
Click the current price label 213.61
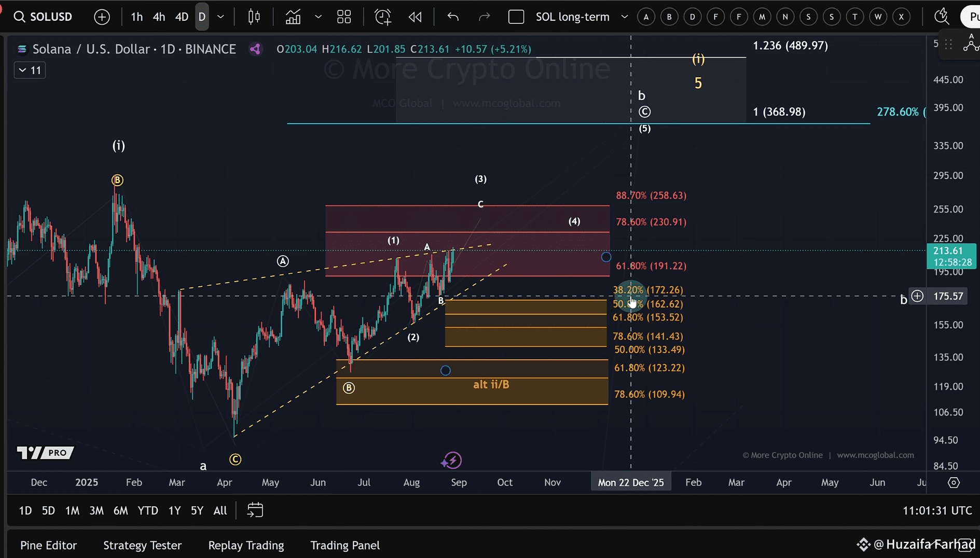point(952,257)
